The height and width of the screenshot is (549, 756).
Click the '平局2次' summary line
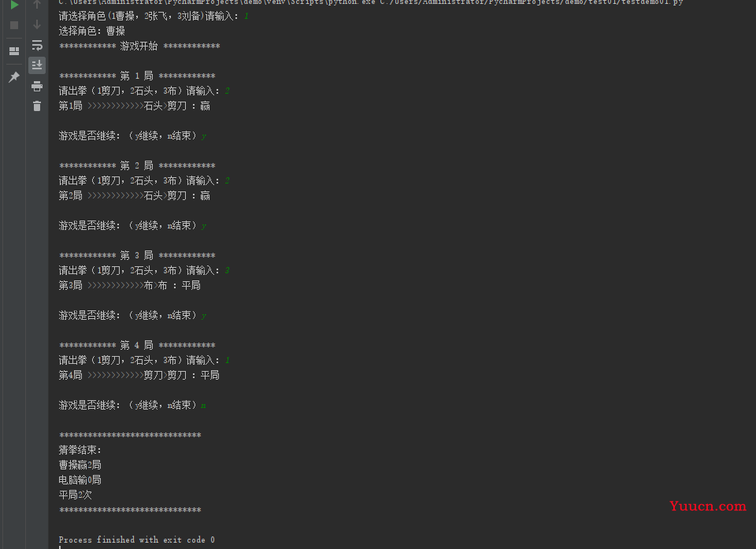76,495
